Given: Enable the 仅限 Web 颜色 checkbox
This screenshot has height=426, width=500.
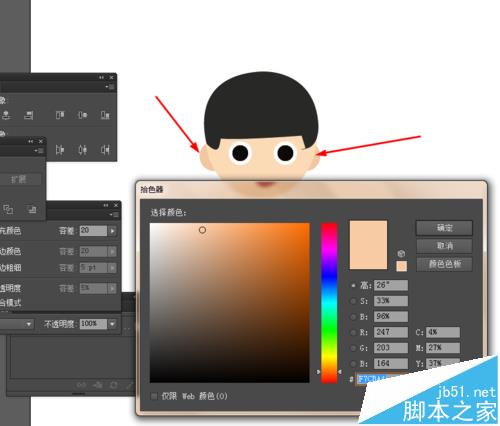Looking at the screenshot, I should pyautogui.click(x=154, y=396).
